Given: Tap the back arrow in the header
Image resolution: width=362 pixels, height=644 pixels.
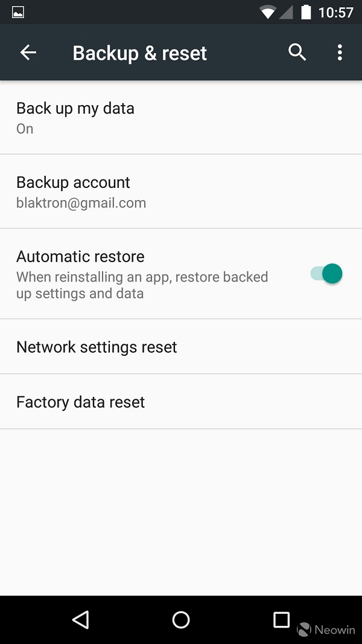Looking at the screenshot, I should tap(28, 53).
